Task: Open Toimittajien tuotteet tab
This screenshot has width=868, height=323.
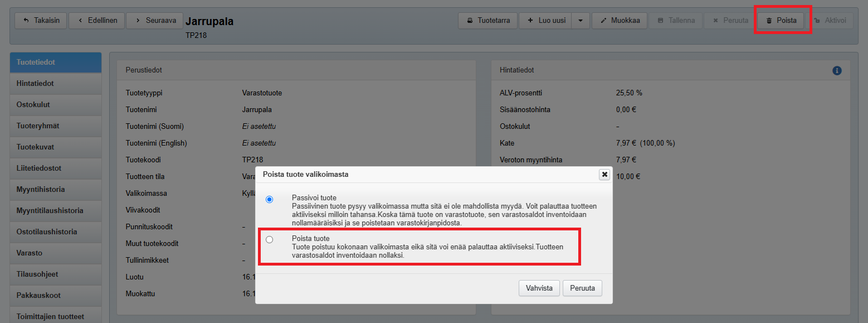Action: click(x=56, y=316)
